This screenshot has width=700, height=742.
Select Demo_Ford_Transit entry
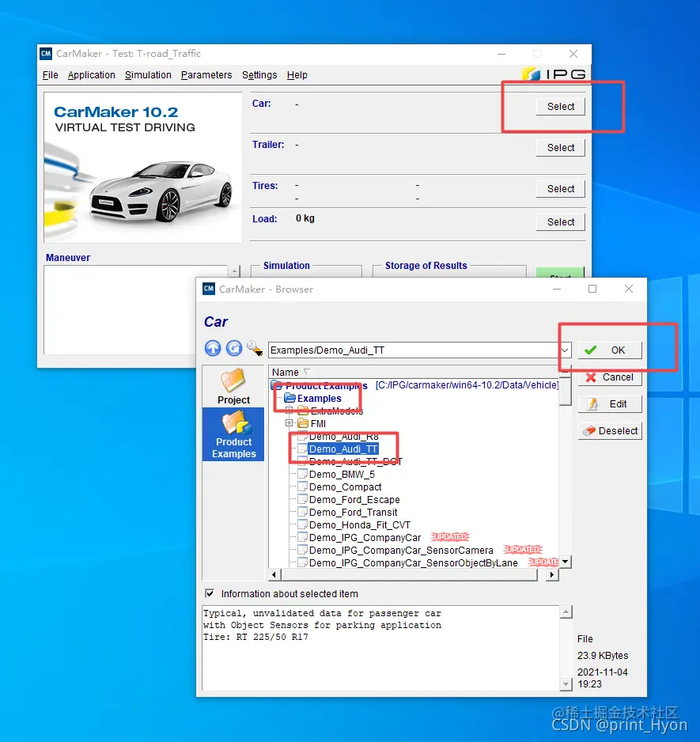click(353, 513)
